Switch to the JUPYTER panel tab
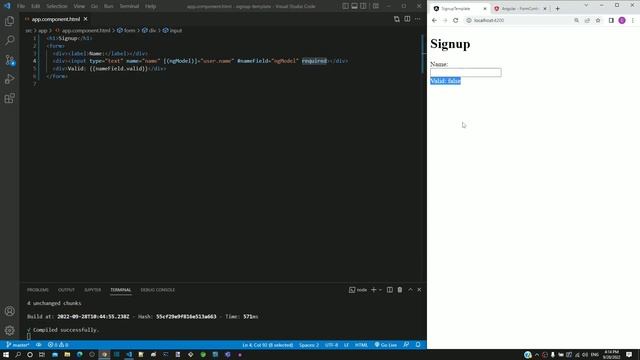This screenshot has height=360, width=640. pyautogui.click(x=93, y=290)
